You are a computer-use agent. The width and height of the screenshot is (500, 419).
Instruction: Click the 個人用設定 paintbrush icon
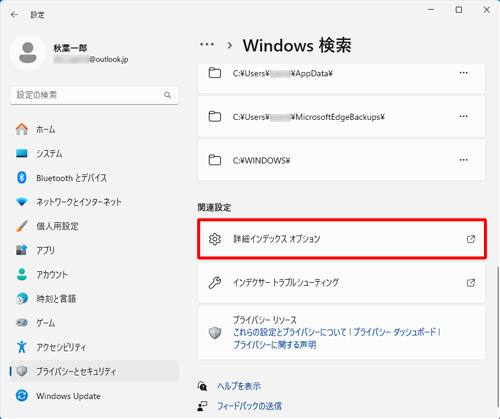[22, 226]
